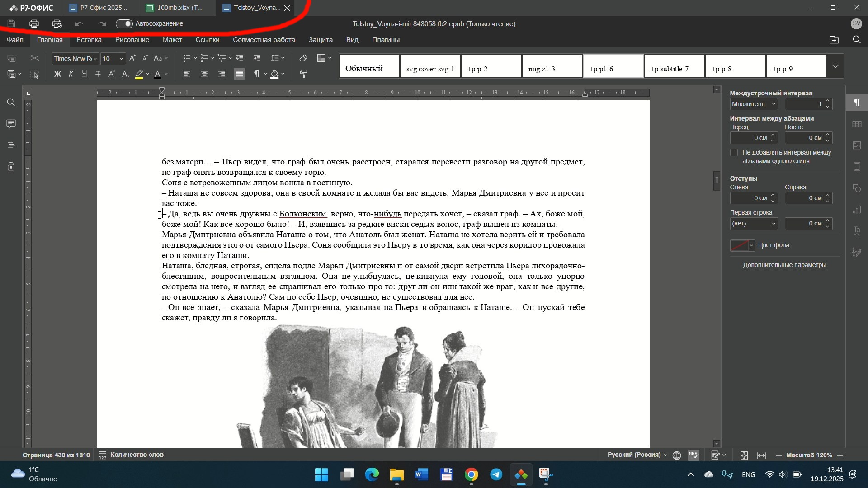Open the comments panel in left sidebar
This screenshot has height=488, width=868.
[x=11, y=124]
